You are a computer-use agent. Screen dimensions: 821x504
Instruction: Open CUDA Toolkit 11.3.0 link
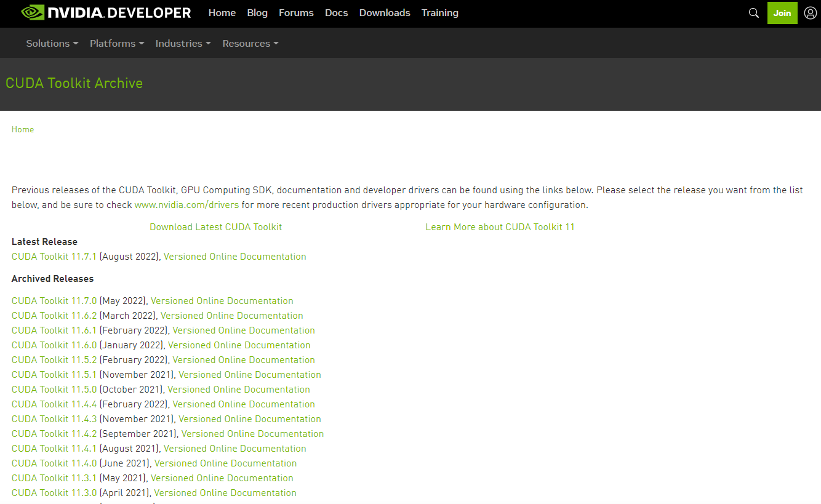pos(54,493)
